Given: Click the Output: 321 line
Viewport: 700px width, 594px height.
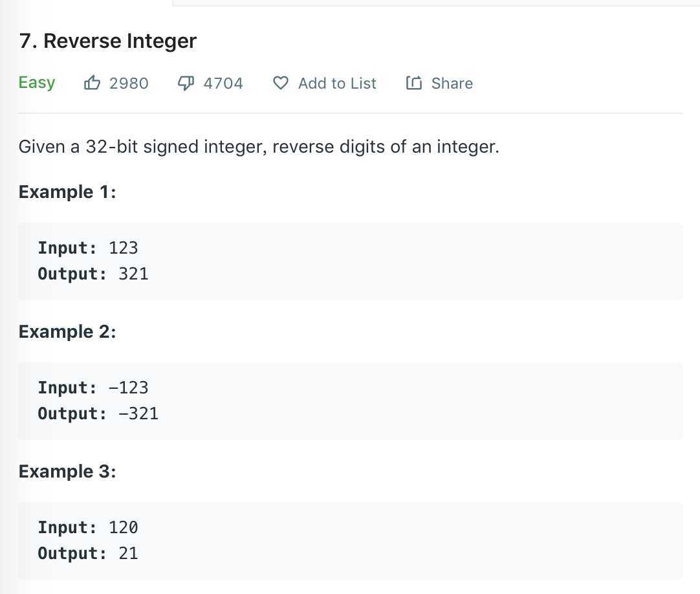Looking at the screenshot, I should 93,274.
